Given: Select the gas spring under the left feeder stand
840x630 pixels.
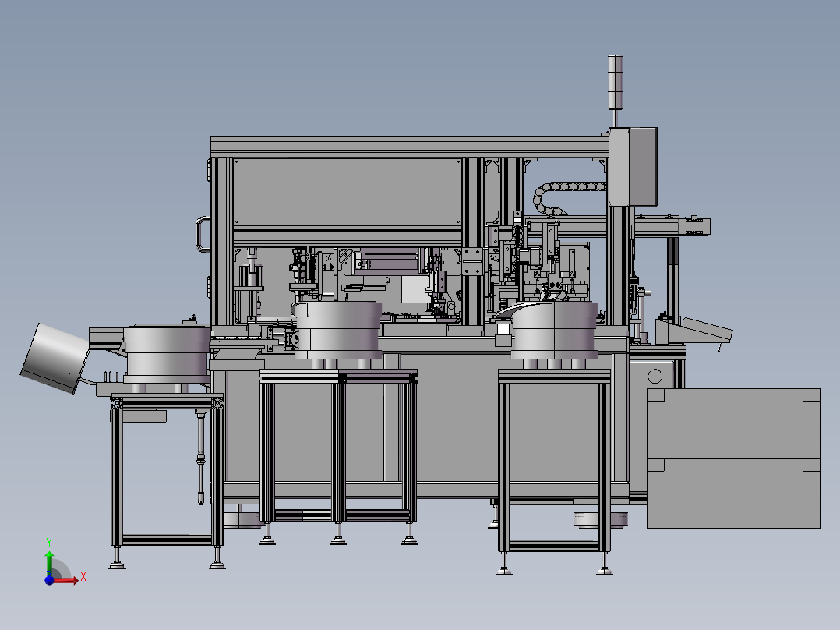Looking at the screenshot, I should click(201, 458).
